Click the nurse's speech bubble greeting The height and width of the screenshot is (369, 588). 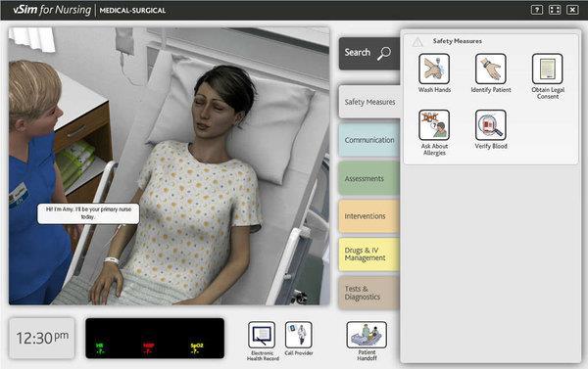pos(88,213)
